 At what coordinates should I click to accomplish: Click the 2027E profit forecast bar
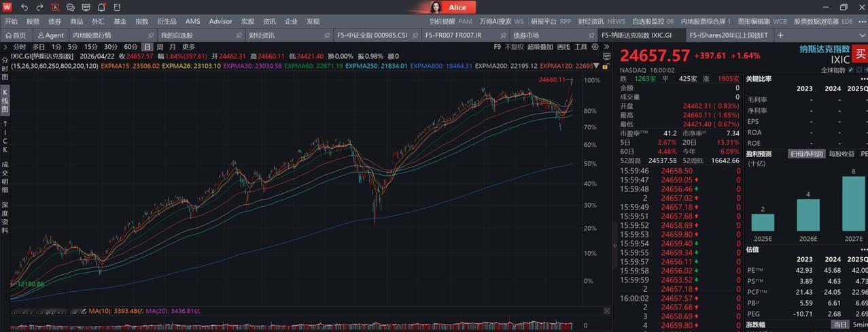pos(854,204)
